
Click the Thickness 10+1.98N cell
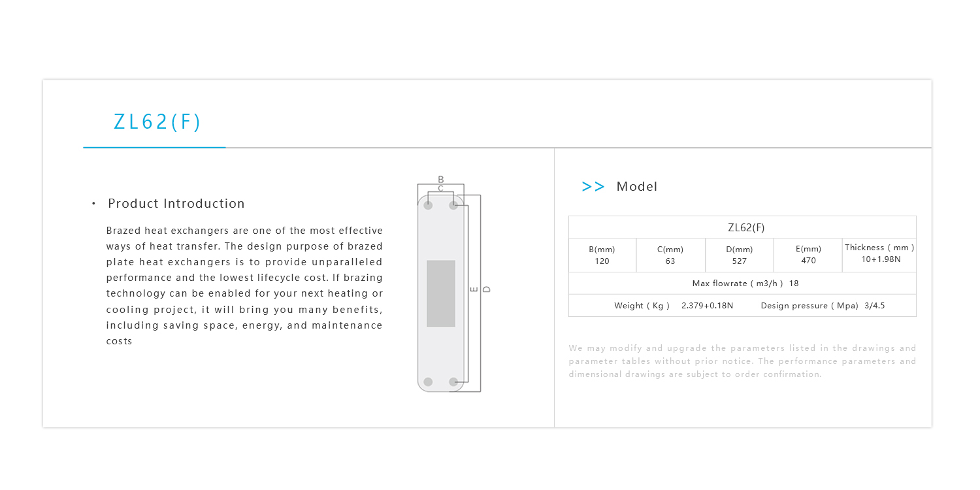click(879, 254)
